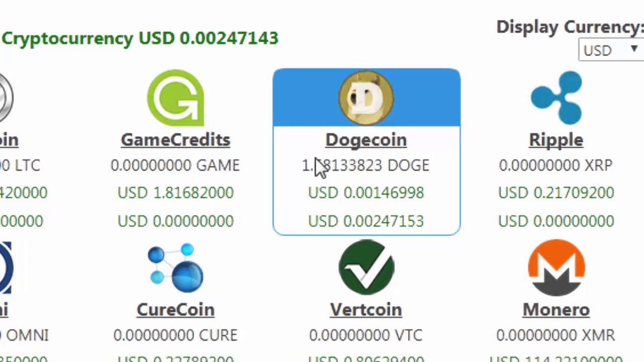The height and width of the screenshot is (362, 644).
Task: Click the Cryptocurrency USD 0.00247143 total
Action: click(140, 38)
